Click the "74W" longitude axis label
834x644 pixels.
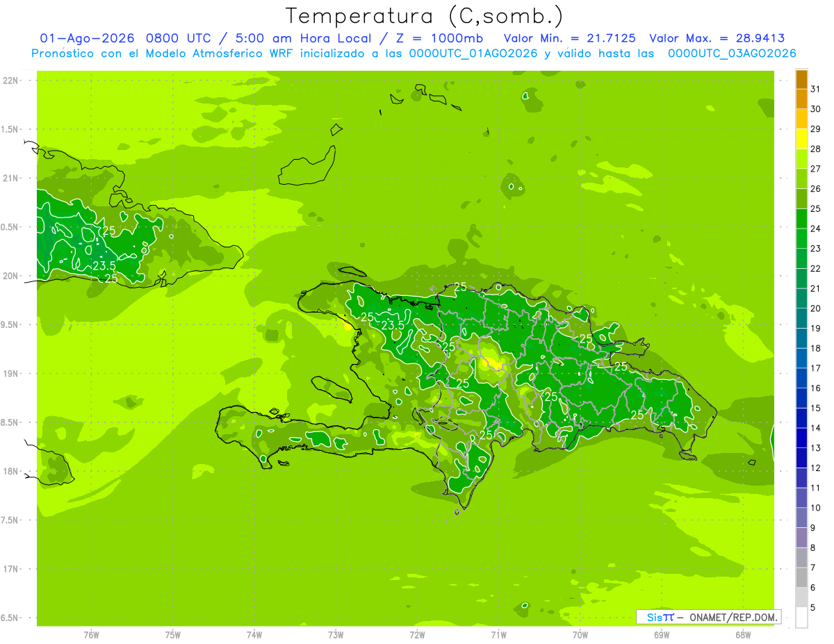pyautogui.click(x=254, y=634)
